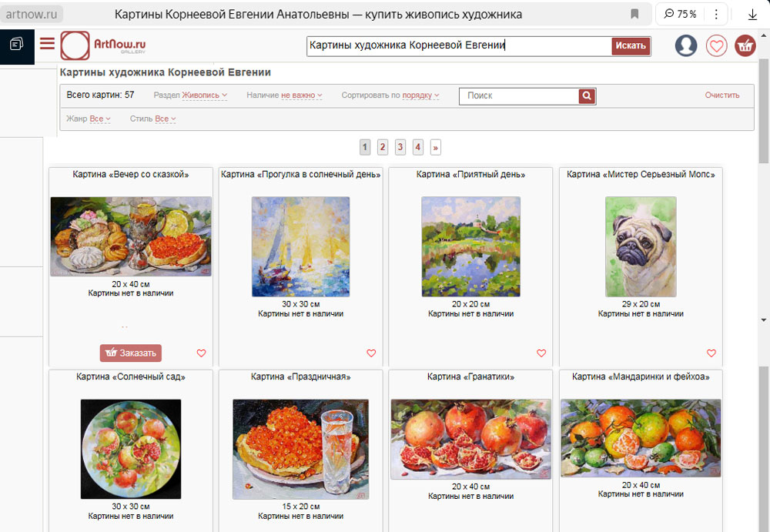The image size is (770, 532).
Task: Open the favorites heart icon in the header
Action: (x=716, y=45)
